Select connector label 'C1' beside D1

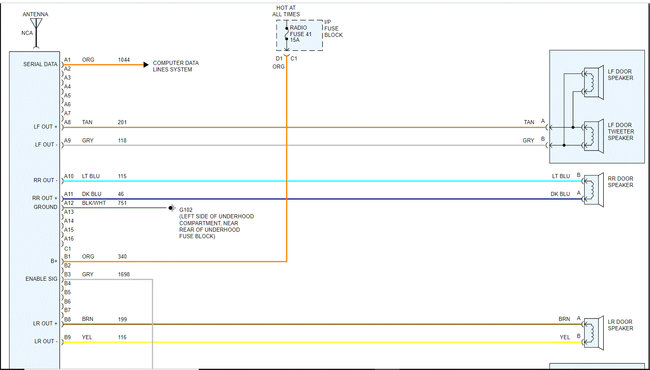coord(294,58)
